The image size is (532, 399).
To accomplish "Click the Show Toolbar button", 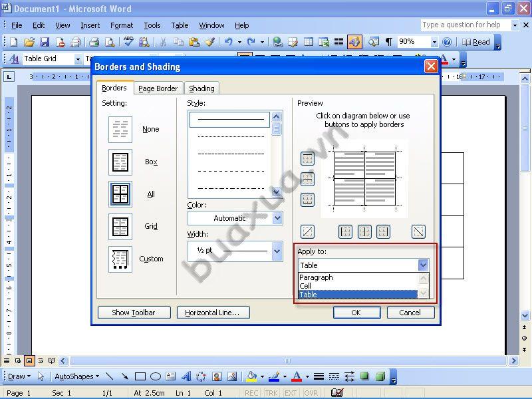I will pos(134,313).
